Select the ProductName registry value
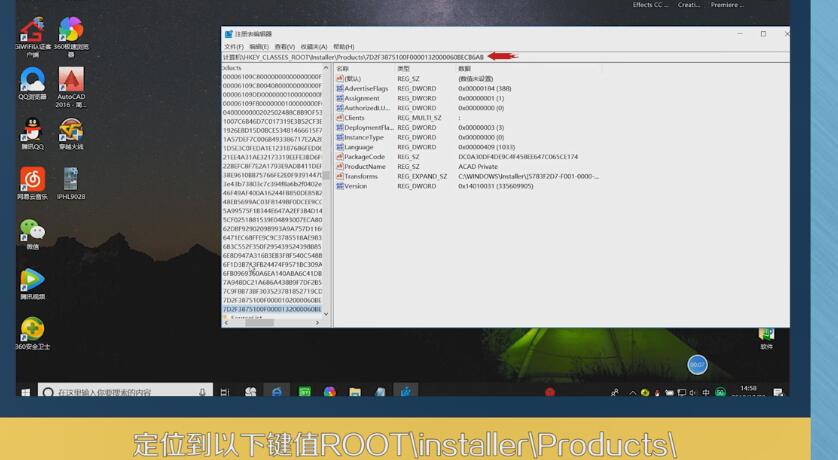 pyautogui.click(x=365, y=166)
